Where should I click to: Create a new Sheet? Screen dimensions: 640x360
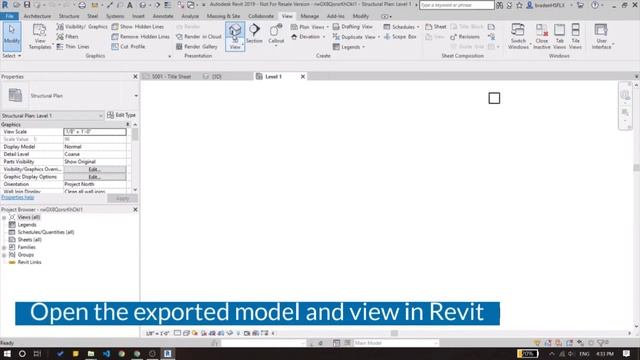(x=436, y=27)
